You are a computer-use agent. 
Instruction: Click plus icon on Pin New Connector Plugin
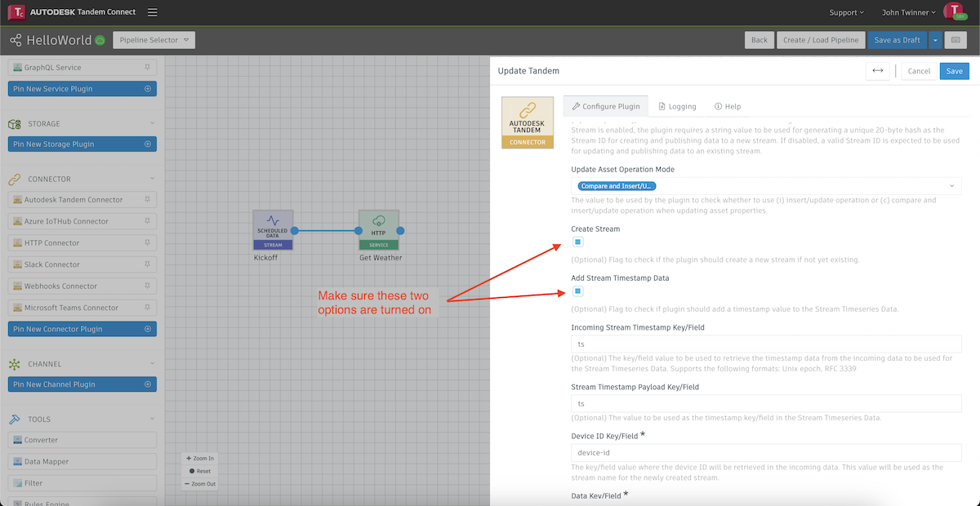(x=148, y=329)
